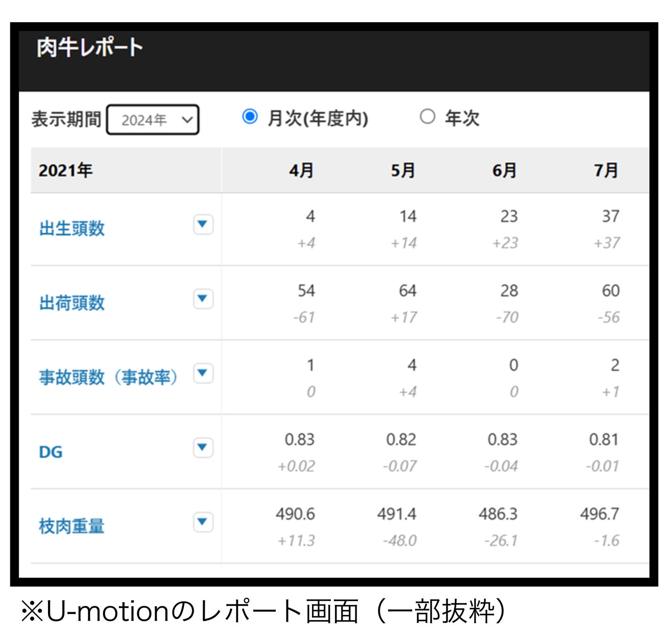Viewport: 672px width, 636px height.
Task: Click the -0.07 difference under DG 5月
Action: click(x=400, y=466)
